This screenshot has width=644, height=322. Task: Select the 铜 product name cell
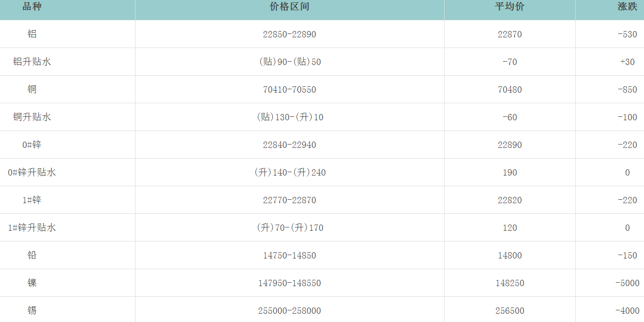click(x=32, y=90)
